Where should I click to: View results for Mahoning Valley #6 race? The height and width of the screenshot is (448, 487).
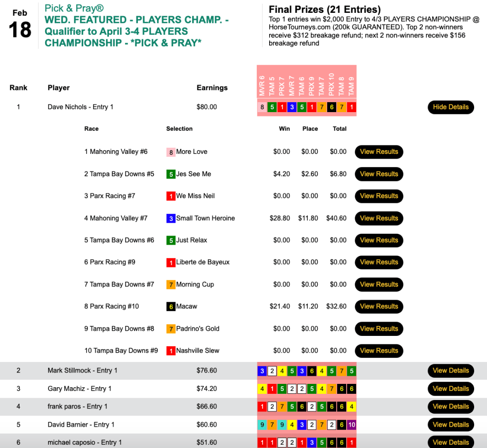(x=379, y=152)
